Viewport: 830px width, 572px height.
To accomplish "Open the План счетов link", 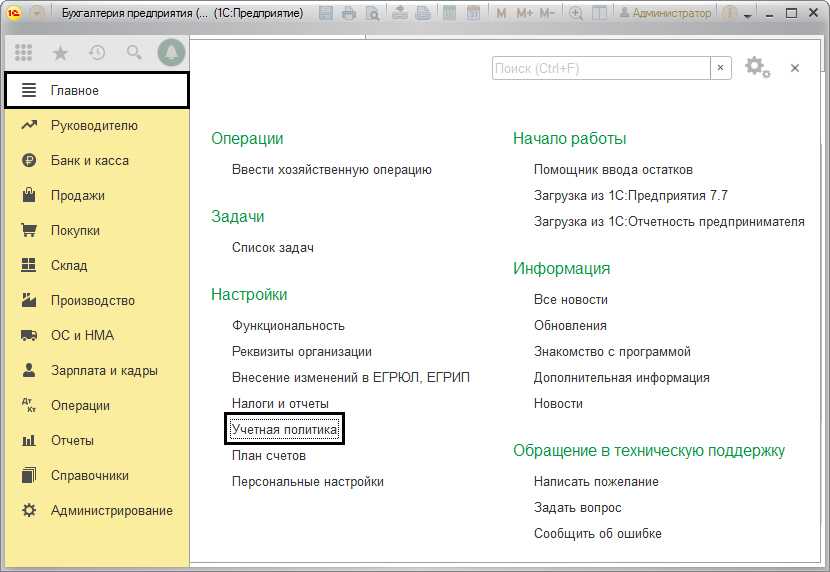I will point(268,456).
